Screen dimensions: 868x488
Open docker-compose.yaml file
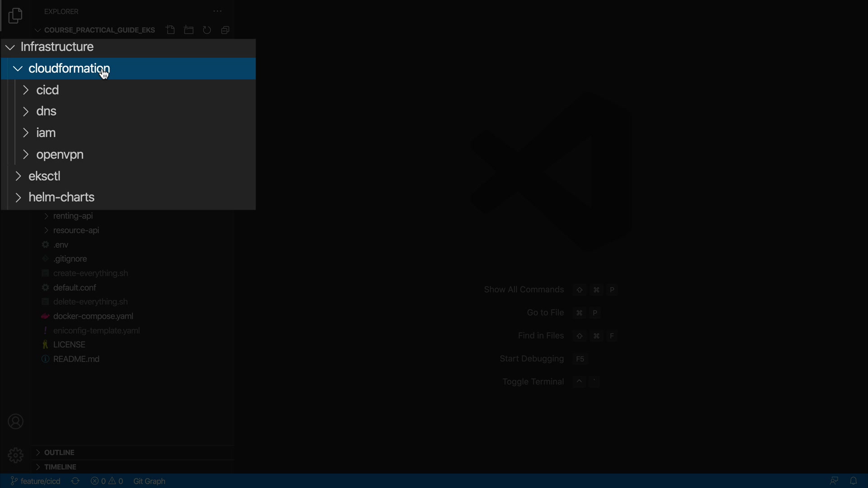pyautogui.click(x=93, y=316)
